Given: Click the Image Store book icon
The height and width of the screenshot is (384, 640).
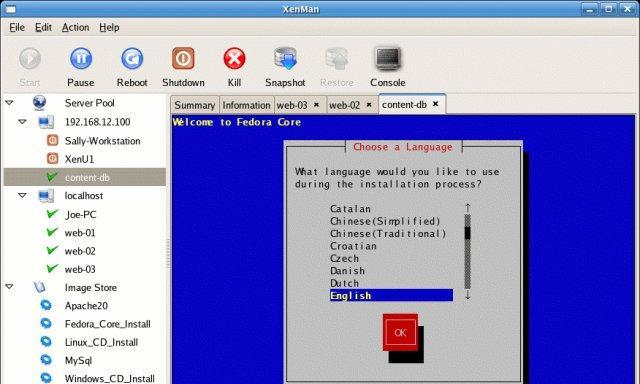Looking at the screenshot, I should [x=40, y=287].
